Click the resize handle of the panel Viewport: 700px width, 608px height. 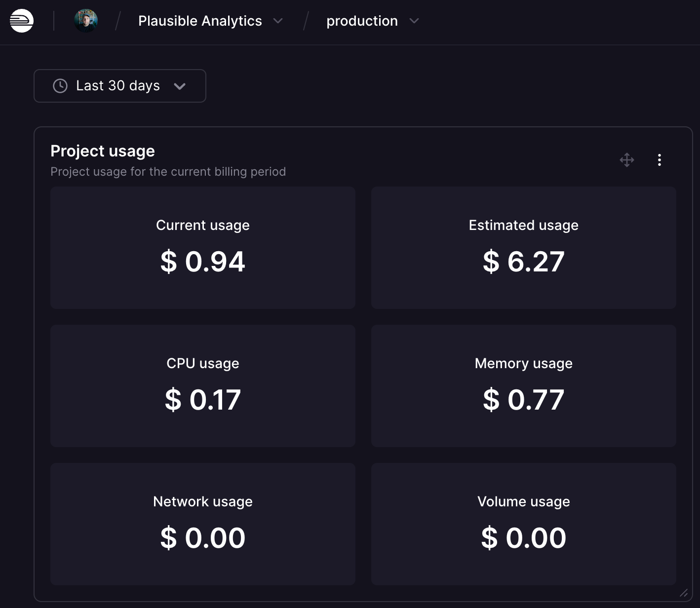point(684,593)
